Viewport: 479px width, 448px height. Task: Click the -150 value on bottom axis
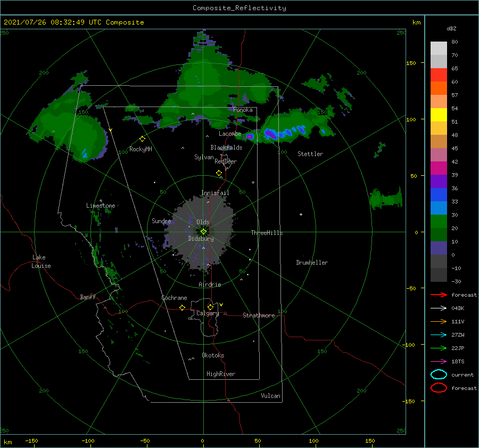click(x=31, y=441)
